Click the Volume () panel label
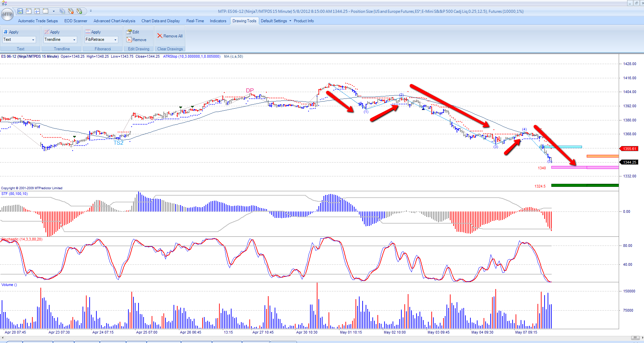Screen dimensions: 644x343 point(9,285)
